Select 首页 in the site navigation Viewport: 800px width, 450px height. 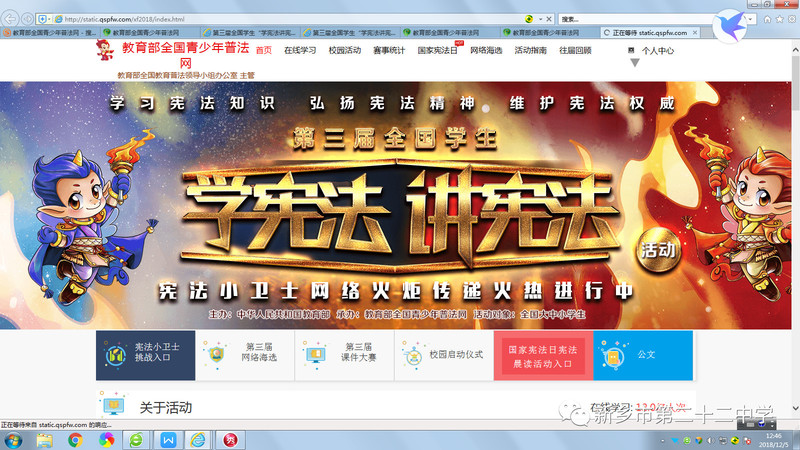click(x=264, y=50)
